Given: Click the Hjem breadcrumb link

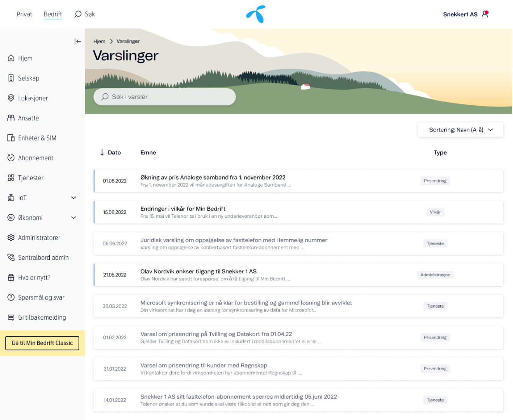Looking at the screenshot, I should tap(99, 41).
